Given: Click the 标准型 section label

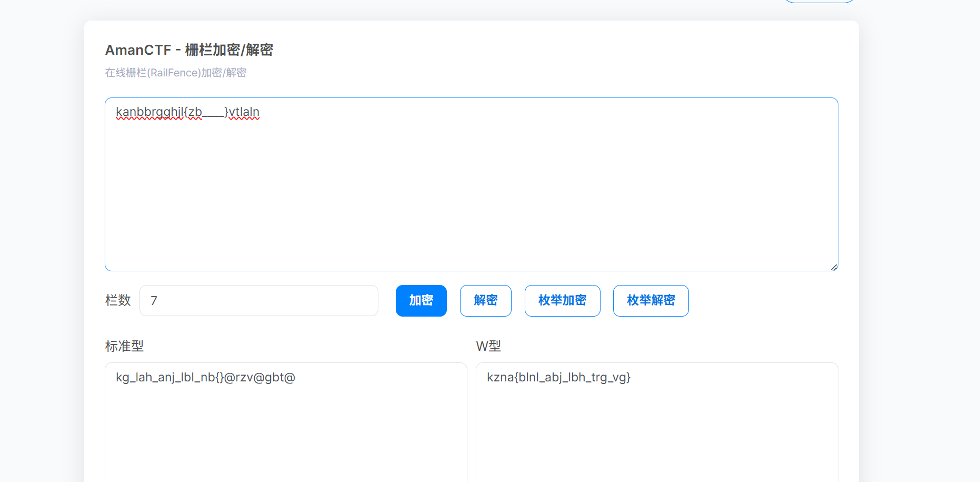Looking at the screenshot, I should coord(124,346).
